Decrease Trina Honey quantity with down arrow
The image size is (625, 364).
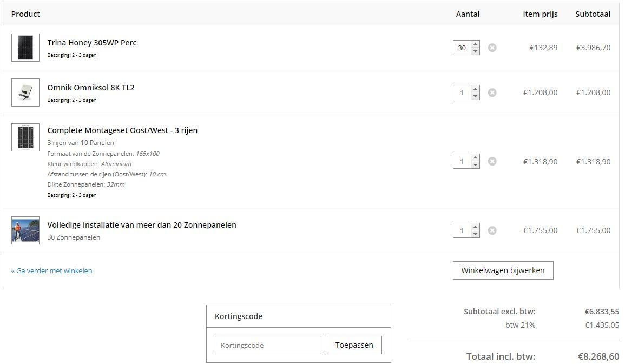[x=475, y=51]
